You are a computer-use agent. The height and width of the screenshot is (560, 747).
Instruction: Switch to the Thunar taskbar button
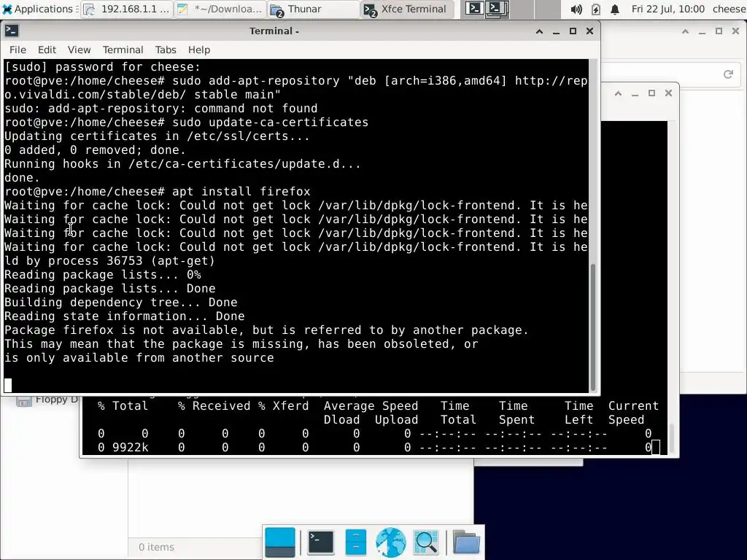[x=313, y=9]
